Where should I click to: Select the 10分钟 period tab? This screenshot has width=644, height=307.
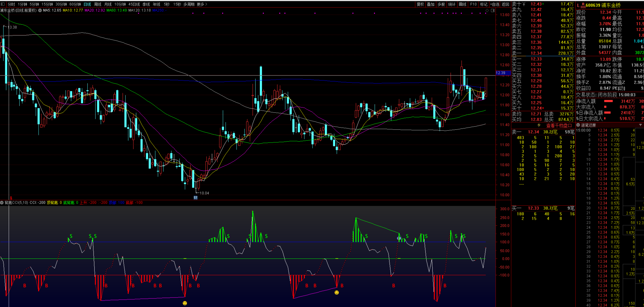click(x=120, y=4)
